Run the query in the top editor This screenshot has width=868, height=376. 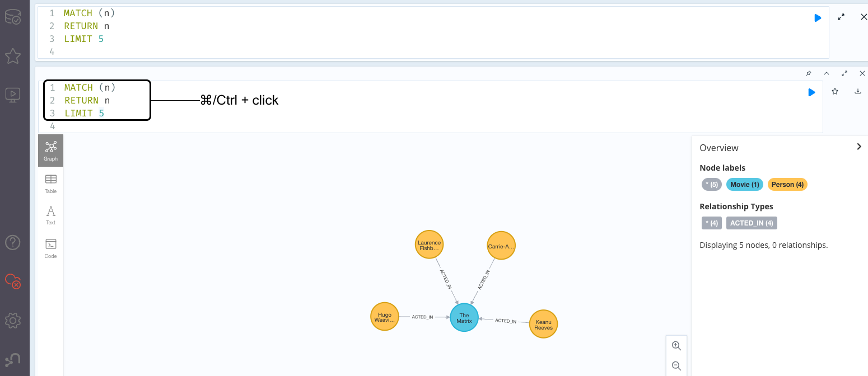818,18
